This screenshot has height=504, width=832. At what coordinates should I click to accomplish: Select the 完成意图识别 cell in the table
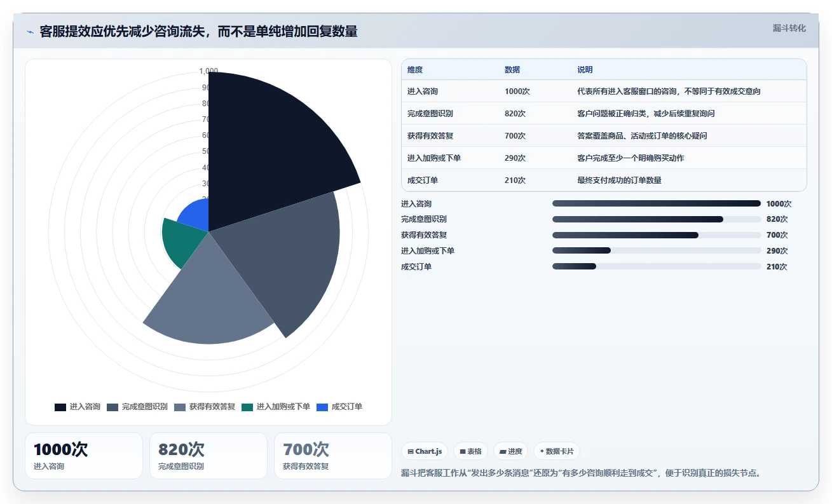tap(430, 114)
